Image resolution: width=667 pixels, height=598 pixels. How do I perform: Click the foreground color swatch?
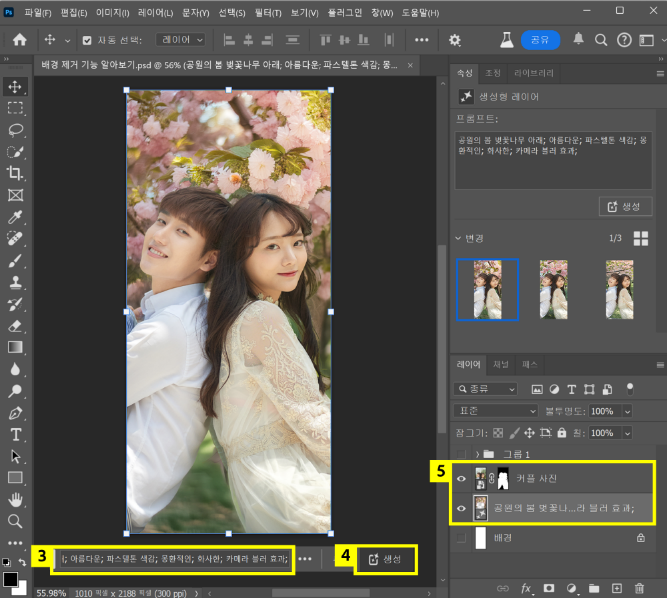pyautogui.click(x=11, y=580)
